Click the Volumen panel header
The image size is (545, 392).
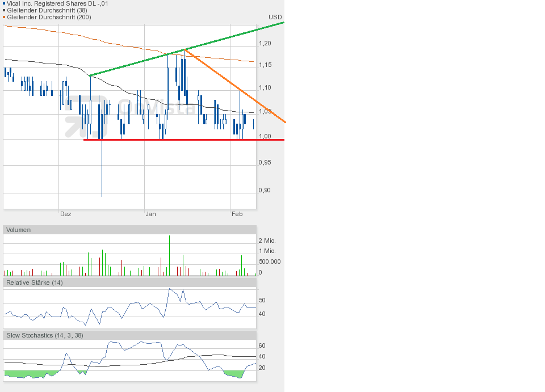pos(129,230)
